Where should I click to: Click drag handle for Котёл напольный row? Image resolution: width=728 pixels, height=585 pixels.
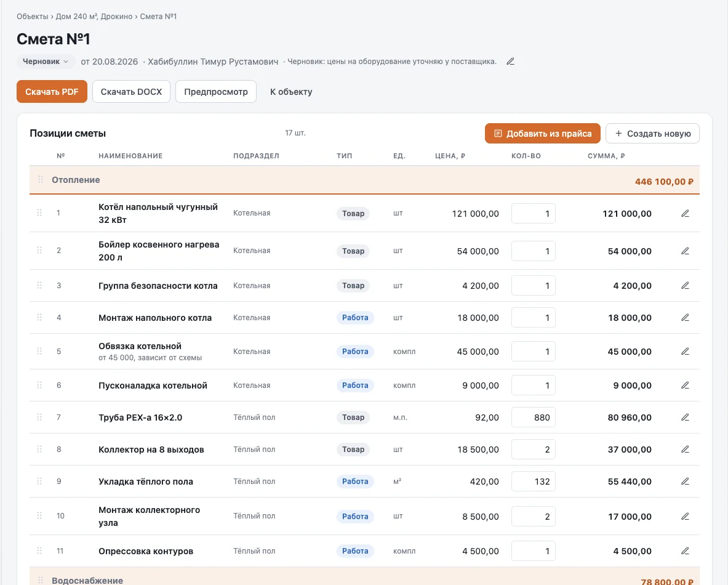(39, 212)
